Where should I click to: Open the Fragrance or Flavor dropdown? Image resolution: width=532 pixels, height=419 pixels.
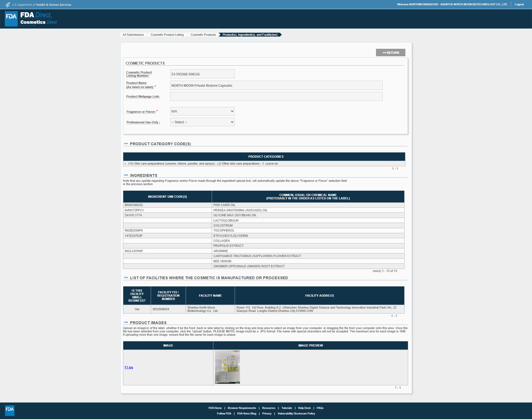(x=202, y=111)
